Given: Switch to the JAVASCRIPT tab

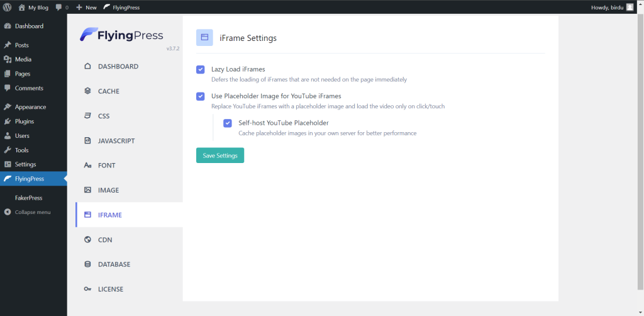Looking at the screenshot, I should click(129, 140).
